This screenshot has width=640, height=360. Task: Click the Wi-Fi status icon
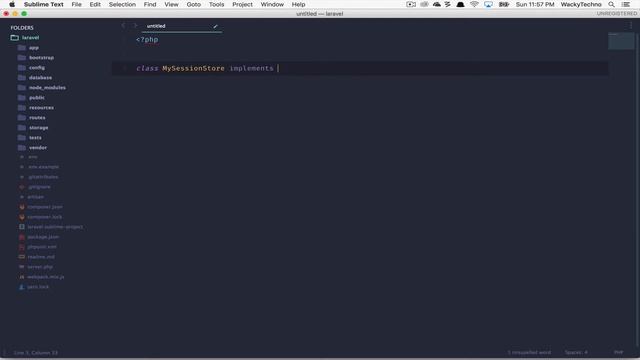click(474, 4)
